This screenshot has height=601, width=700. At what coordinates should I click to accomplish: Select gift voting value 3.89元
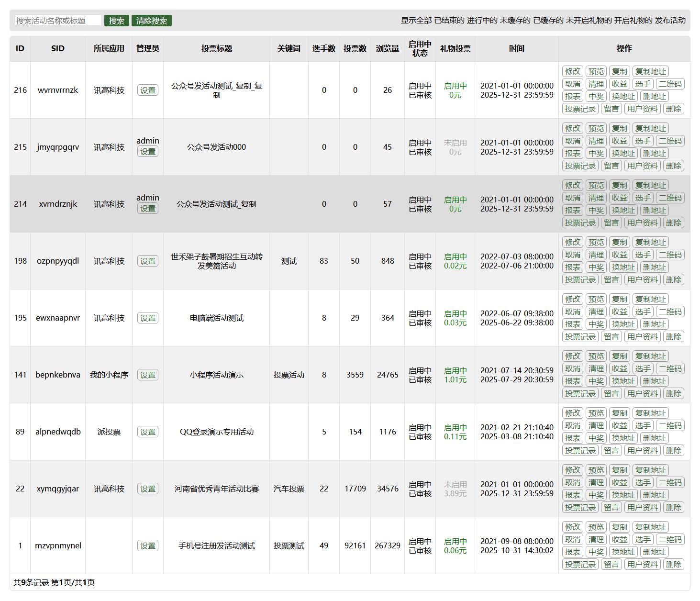tap(455, 493)
